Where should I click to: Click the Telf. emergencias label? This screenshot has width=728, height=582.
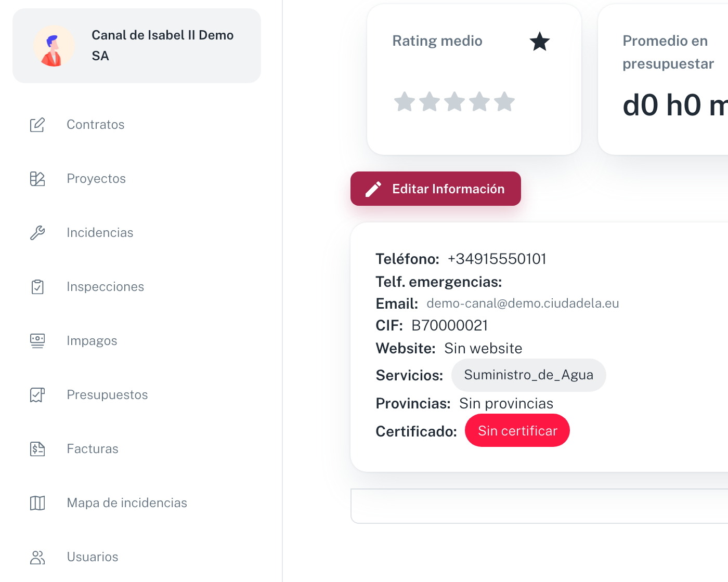[x=439, y=282]
